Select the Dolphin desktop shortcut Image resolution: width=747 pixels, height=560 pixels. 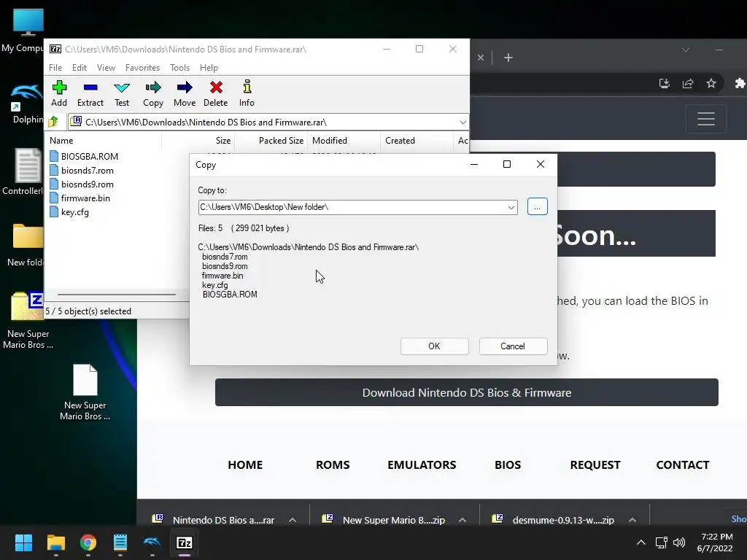[x=27, y=104]
